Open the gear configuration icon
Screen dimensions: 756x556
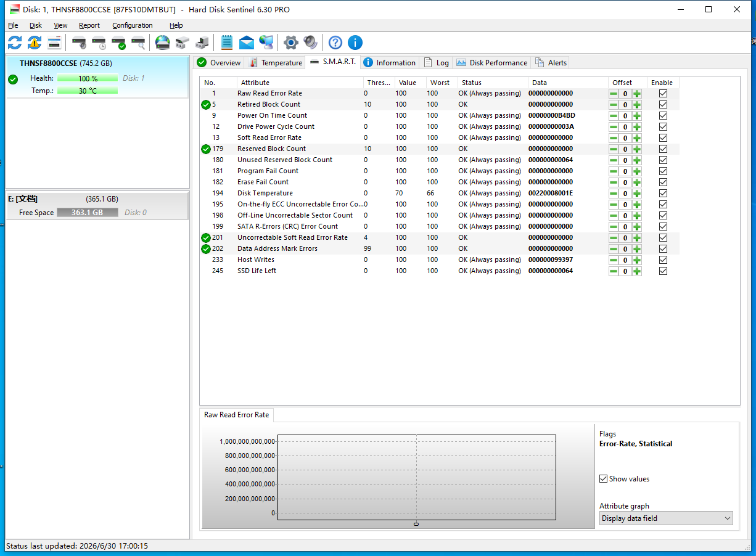coord(291,43)
